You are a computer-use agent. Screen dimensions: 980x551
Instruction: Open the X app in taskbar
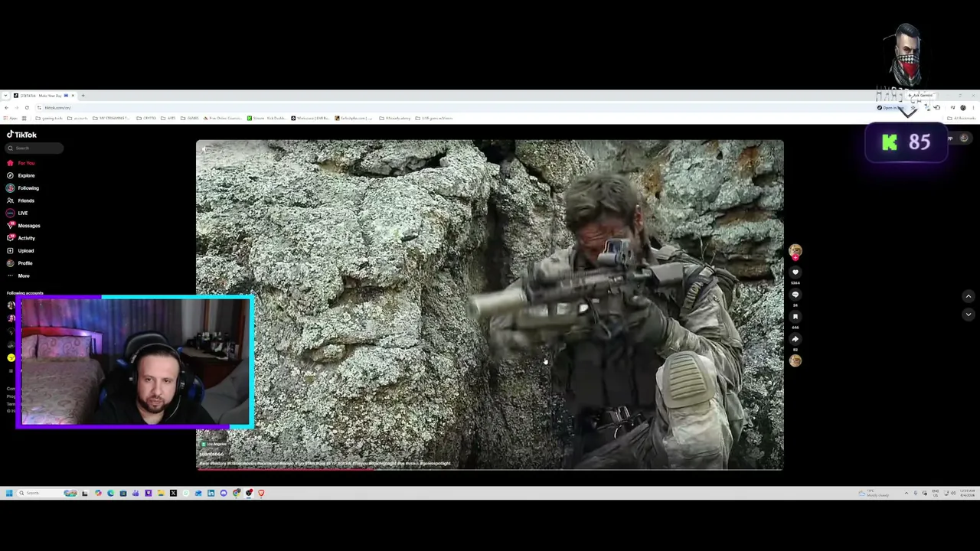tap(173, 494)
